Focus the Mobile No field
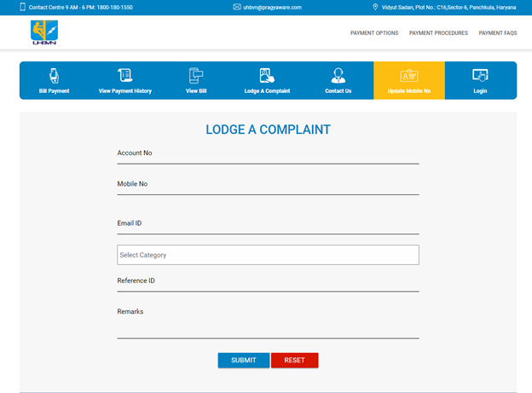The width and height of the screenshot is (532, 393). pyautogui.click(x=268, y=187)
